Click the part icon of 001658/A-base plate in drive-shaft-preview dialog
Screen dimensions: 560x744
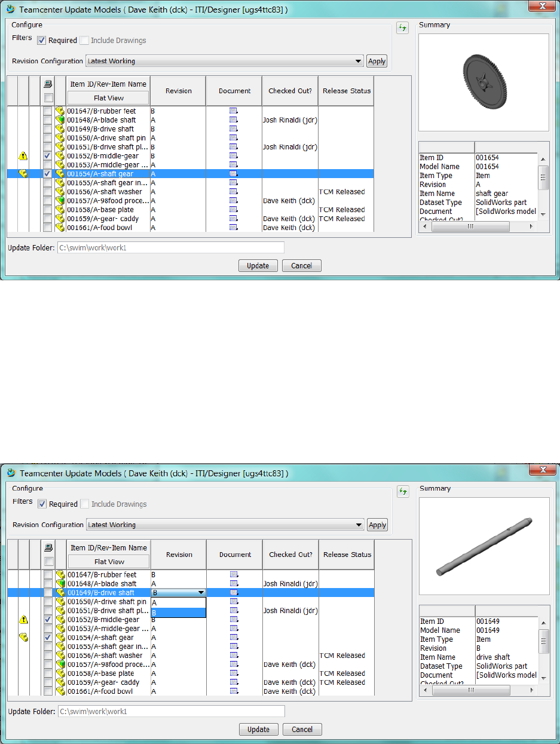(60, 673)
